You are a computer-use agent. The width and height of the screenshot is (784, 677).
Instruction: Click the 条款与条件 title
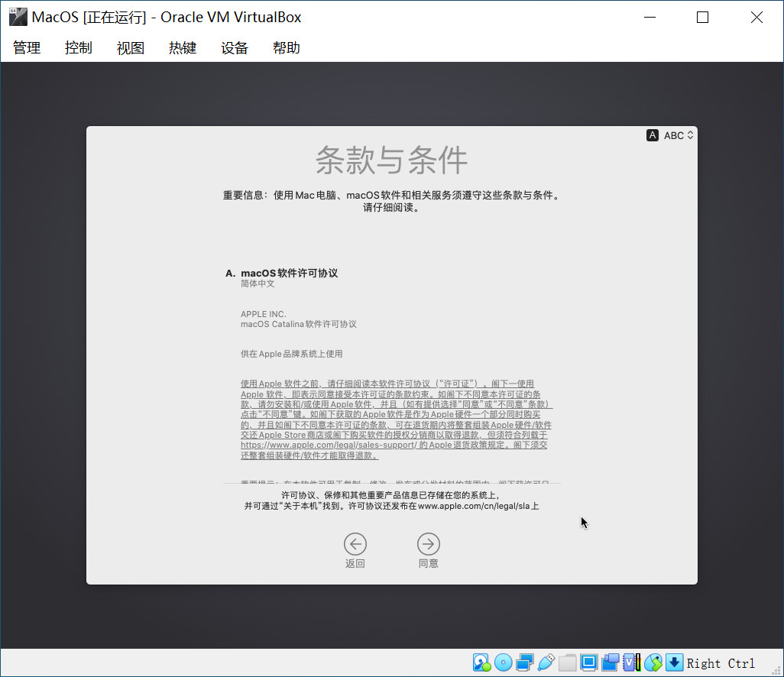pyautogui.click(x=391, y=160)
